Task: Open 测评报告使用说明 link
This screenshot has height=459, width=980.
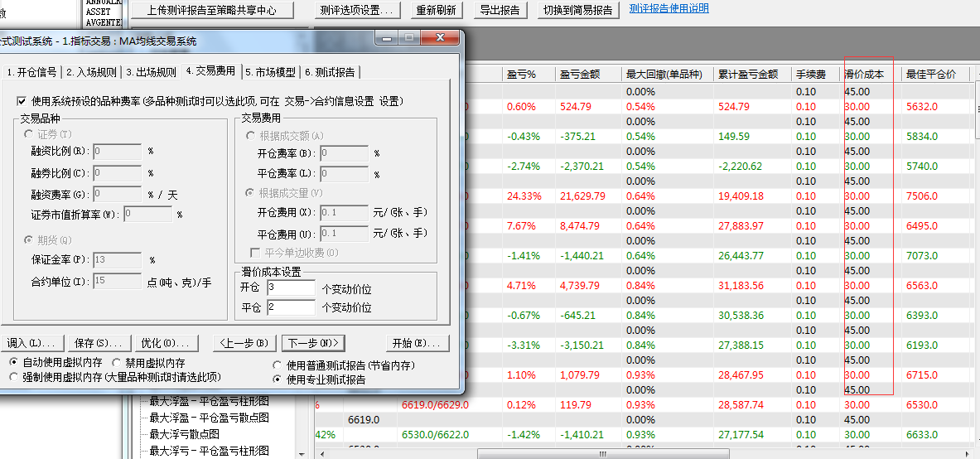Action: pos(669,9)
